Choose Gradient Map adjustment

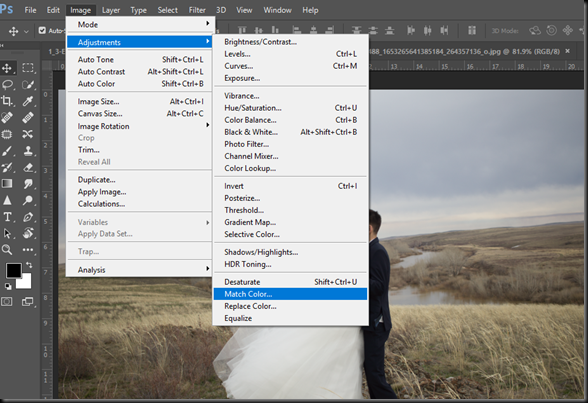click(290, 222)
